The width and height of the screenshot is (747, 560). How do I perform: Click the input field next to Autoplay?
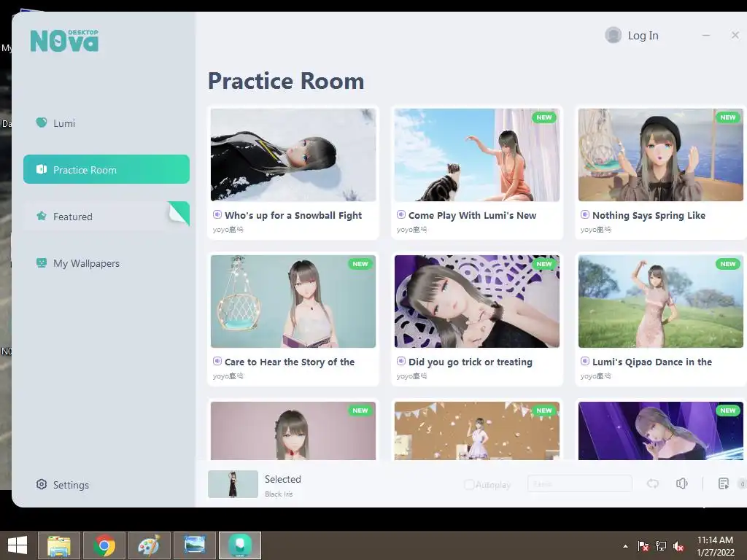click(x=580, y=484)
